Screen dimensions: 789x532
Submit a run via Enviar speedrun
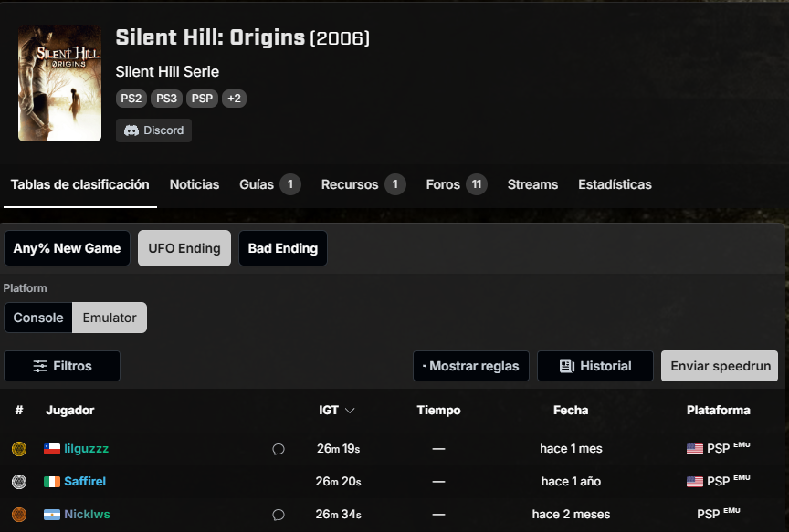720,366
